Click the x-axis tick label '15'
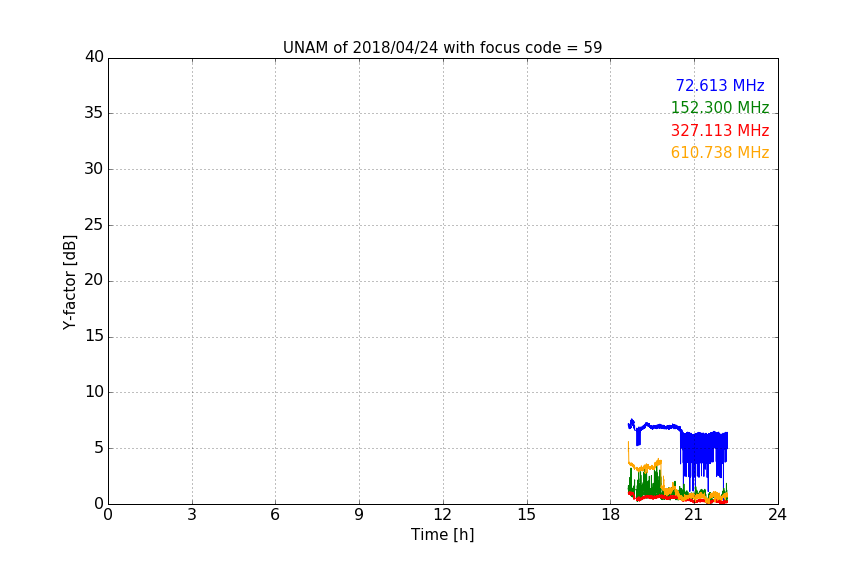Image resolution: width=864 pixels, height=576 pixels. coord(526,515)
